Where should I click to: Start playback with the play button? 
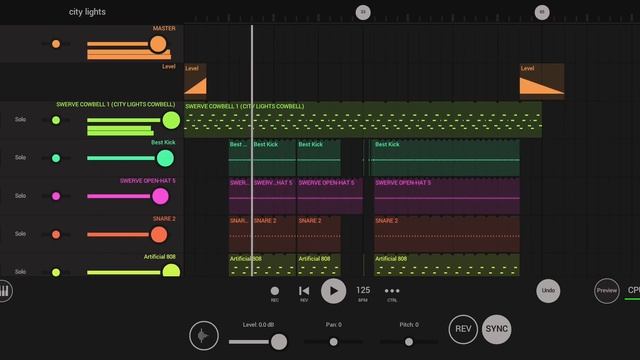(333, 291)
